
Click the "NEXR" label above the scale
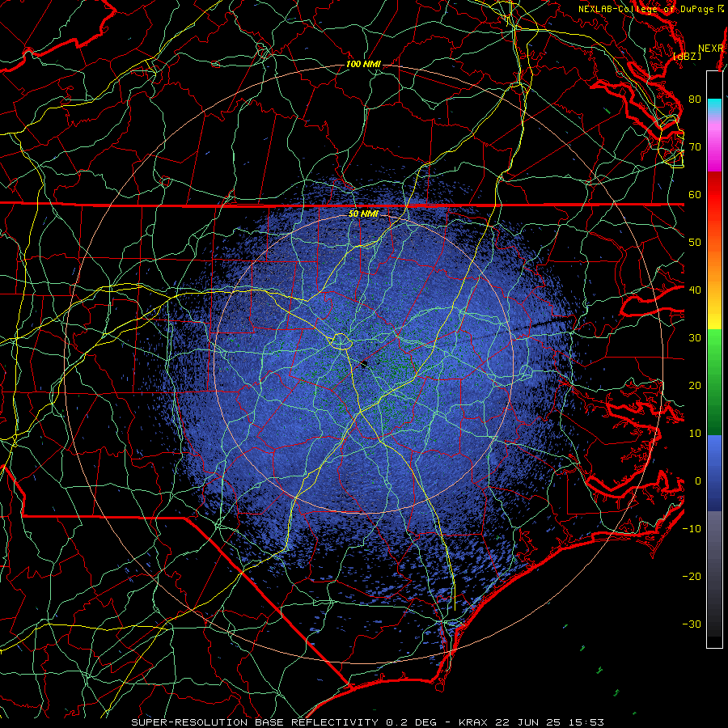711,49
